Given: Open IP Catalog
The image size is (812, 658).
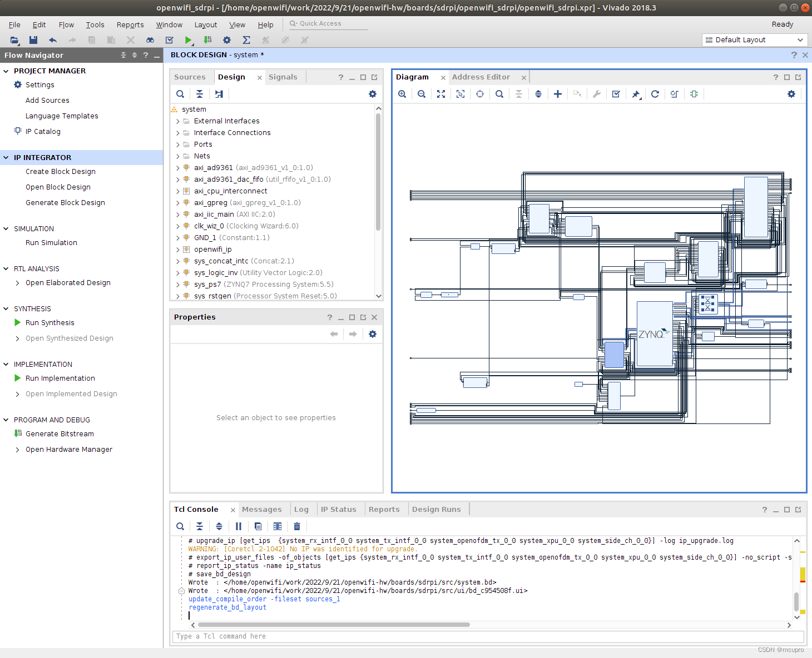Looking at the screenshot, I should (43, 132).
